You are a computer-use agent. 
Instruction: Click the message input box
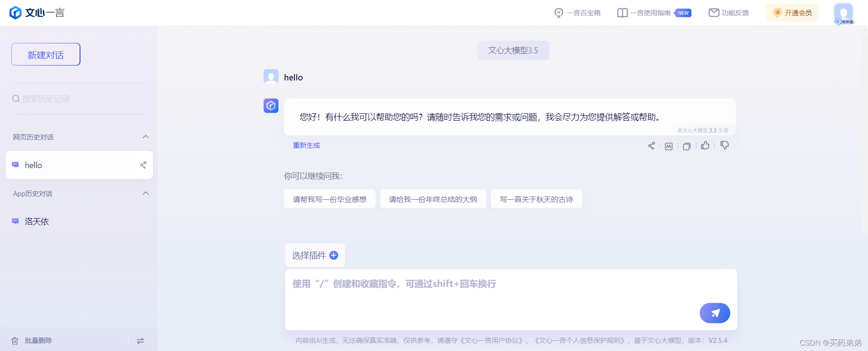pyautogui.click(x=511, y=300)
